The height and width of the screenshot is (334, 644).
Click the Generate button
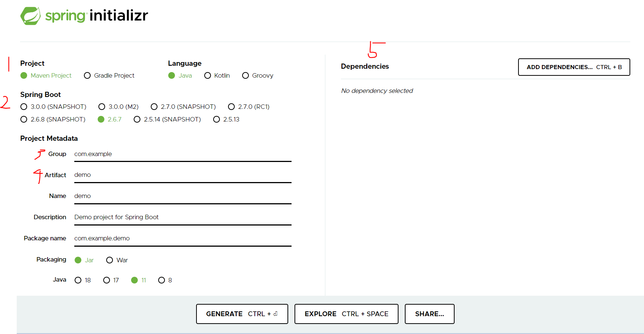pos(242,314)
